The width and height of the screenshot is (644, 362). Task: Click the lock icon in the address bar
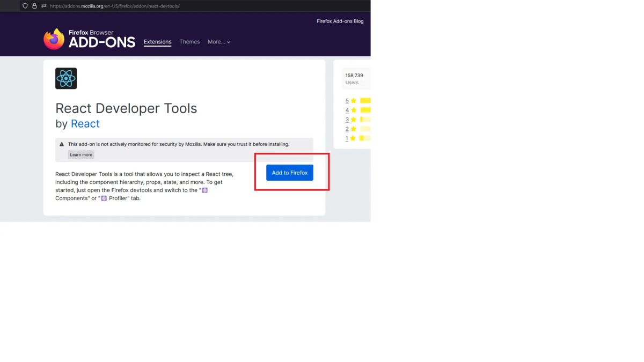tap(33, 6)
